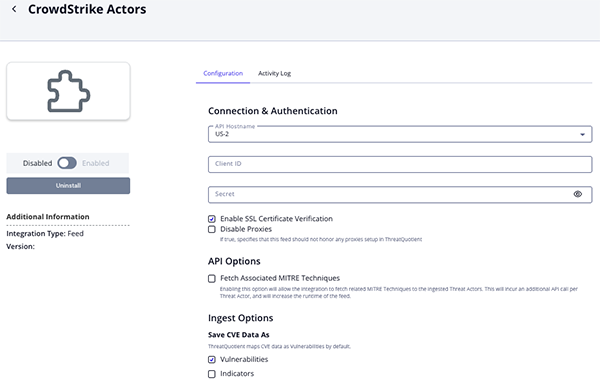This screenshot has height=387, width=600.
Task: Click the 'Save CVE Data As' label
Action: tap(238, 335)
